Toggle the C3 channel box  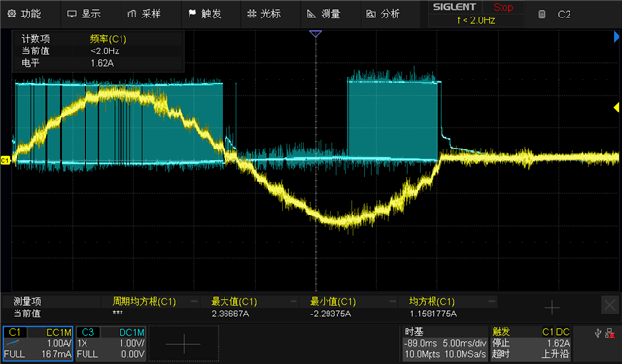tap(111, 344)
